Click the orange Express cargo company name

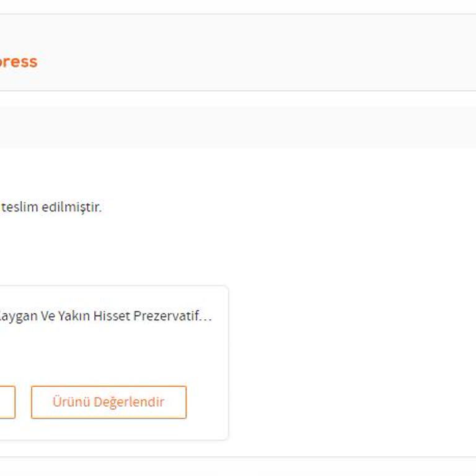[x=19, y=62]
